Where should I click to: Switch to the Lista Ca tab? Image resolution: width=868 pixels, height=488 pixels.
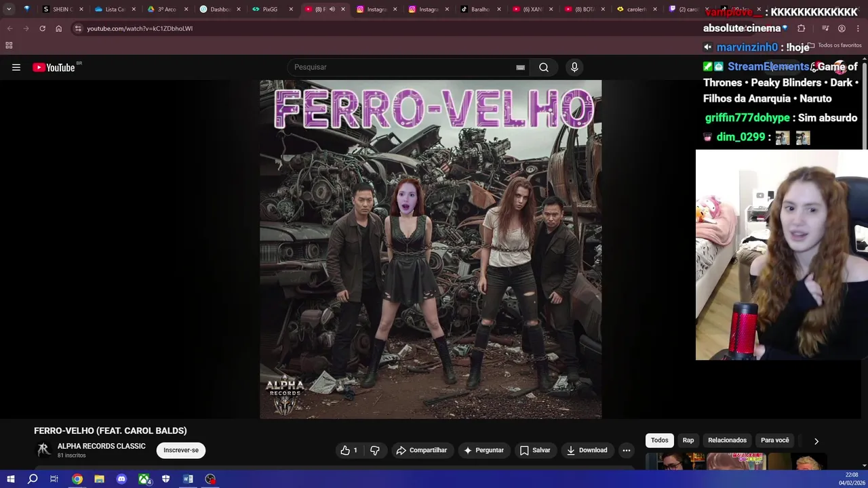click(114, 9)
